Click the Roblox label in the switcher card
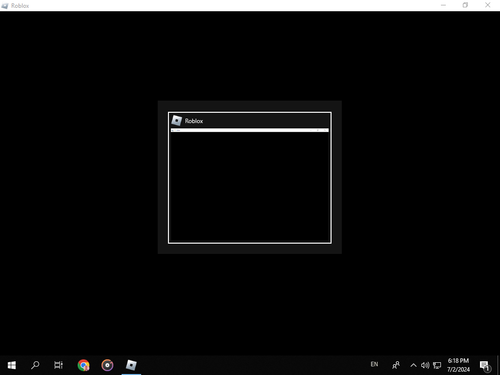Viewport: 500px width, 375px height. [x=194, y=121]
